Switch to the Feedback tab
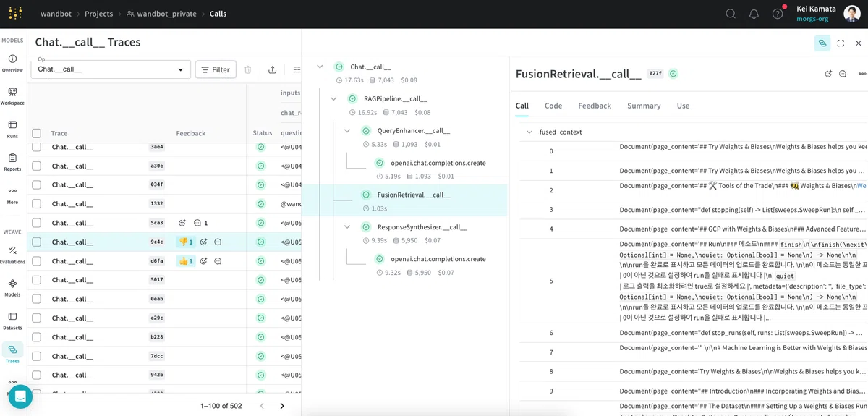Screen dimensions: 868x416 point(595,106)
